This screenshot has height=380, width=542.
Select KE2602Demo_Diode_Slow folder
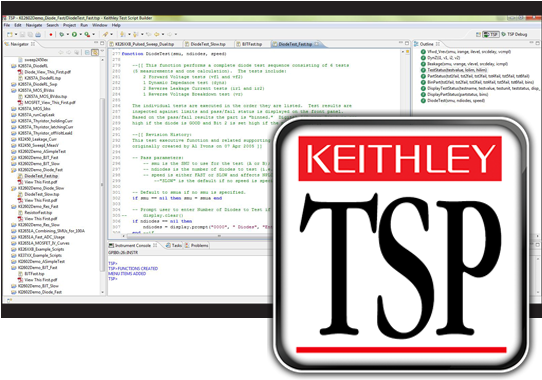click(x=41, y=188)
